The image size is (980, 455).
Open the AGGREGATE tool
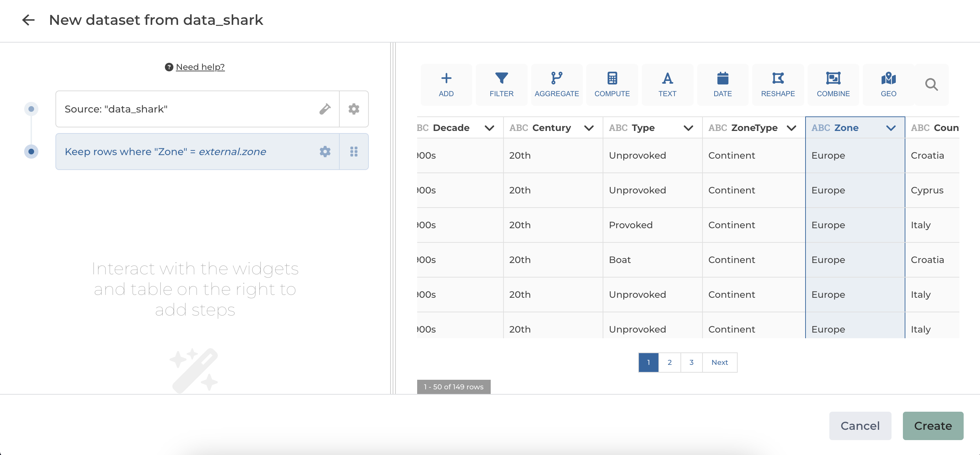click(x=556, y=84)
